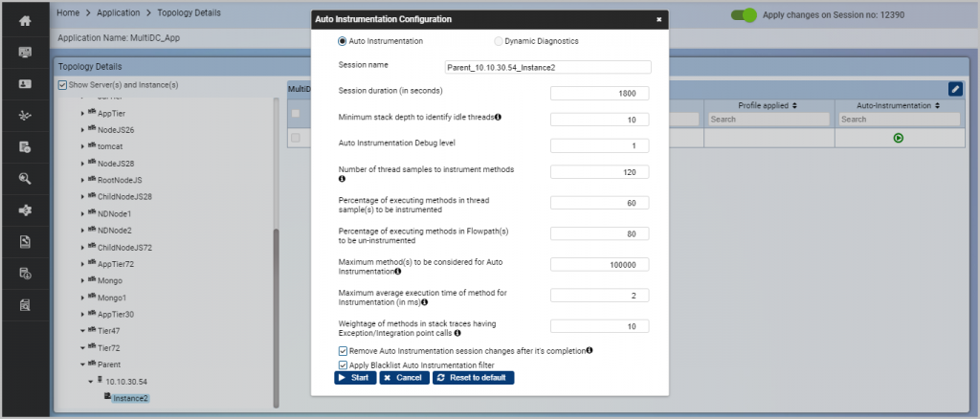
Task: Open the network topology sidebar icon
Action: point(25,116)
